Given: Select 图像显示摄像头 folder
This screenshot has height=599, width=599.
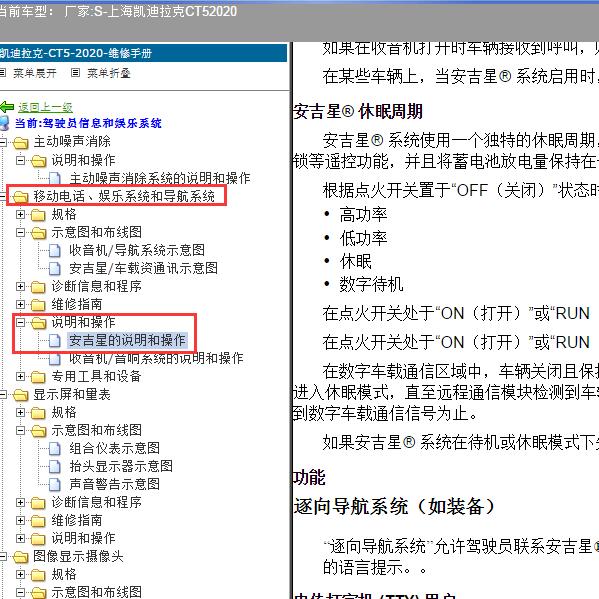Looking at the screenshot, I should [78, 556].
